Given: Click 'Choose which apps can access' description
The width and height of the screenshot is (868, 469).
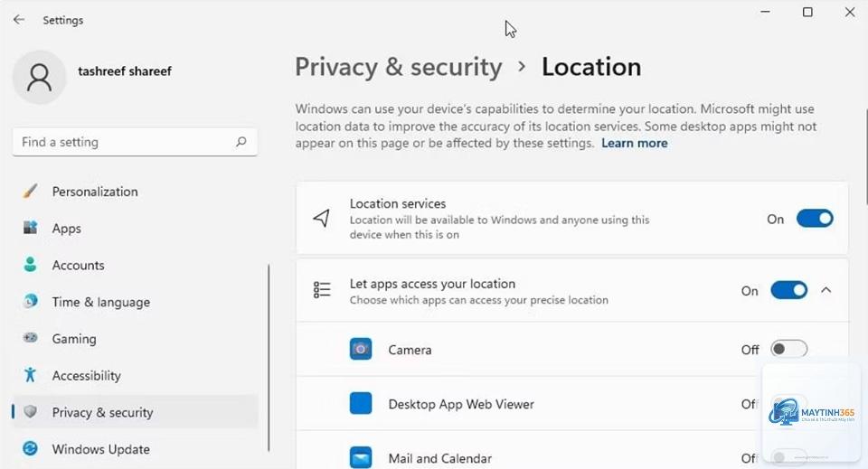Looking at the screenshot, I should [479, 300].
